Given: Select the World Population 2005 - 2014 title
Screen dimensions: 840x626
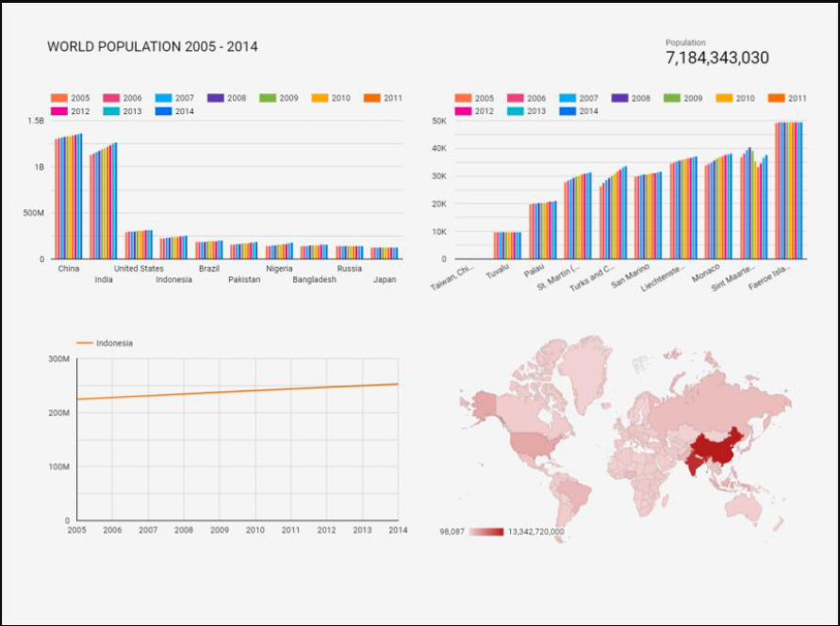Looking at the screenshot, I should coord(153,46).
